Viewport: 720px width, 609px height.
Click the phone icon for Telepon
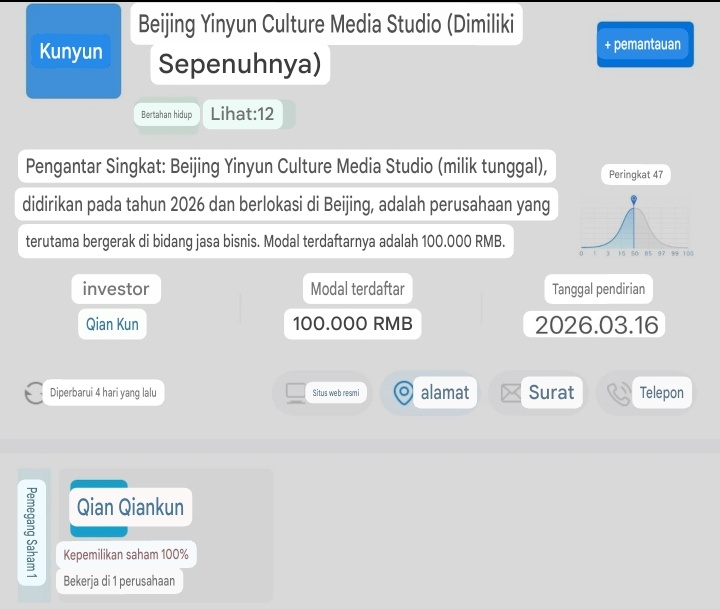(x=619, y=394)
